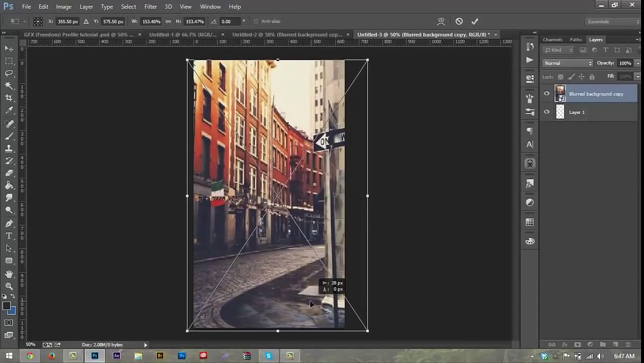The width and height of the screenshot is (644, 363).
Task: Toggle Quick Mask mode
Action: click(x=9, y=323)
